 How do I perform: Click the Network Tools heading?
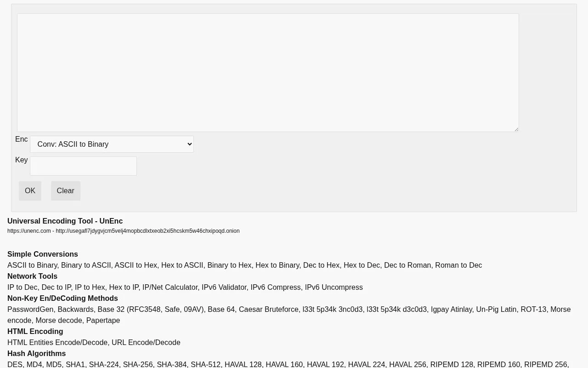pyautogui.click(x=32, y=276)
